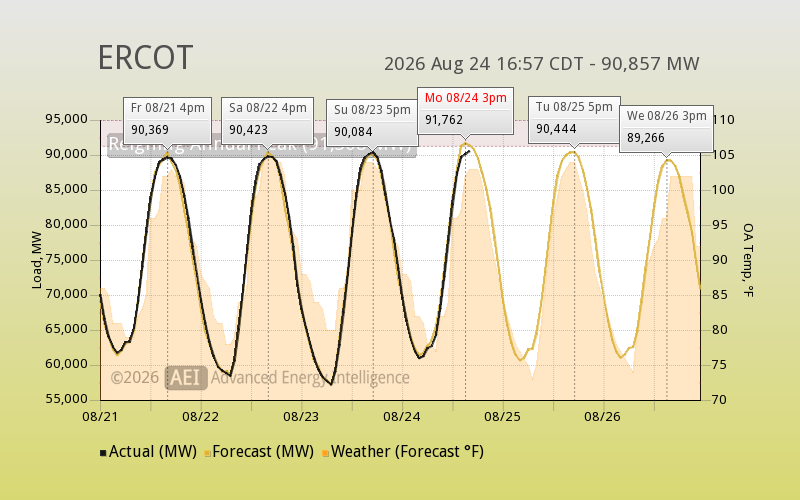Click the Load, MW axis title
The width and height of the screenshot is (800, 500).
pos(37,260)
